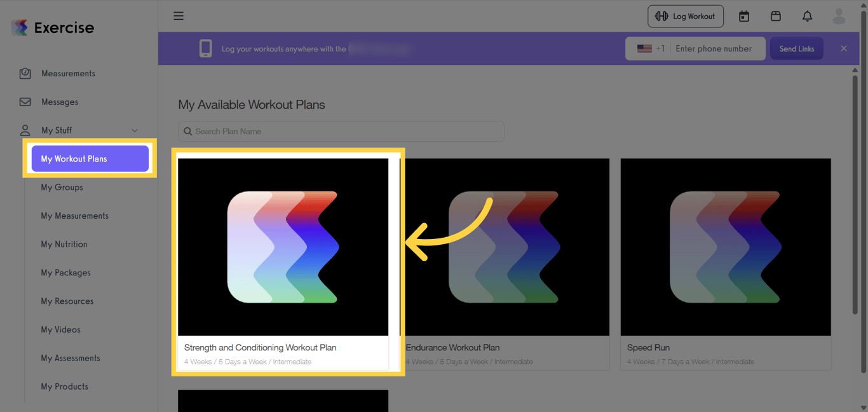
Task: Click the 'My Available Workout Plans' heading
Action: (x=252, y=105)
